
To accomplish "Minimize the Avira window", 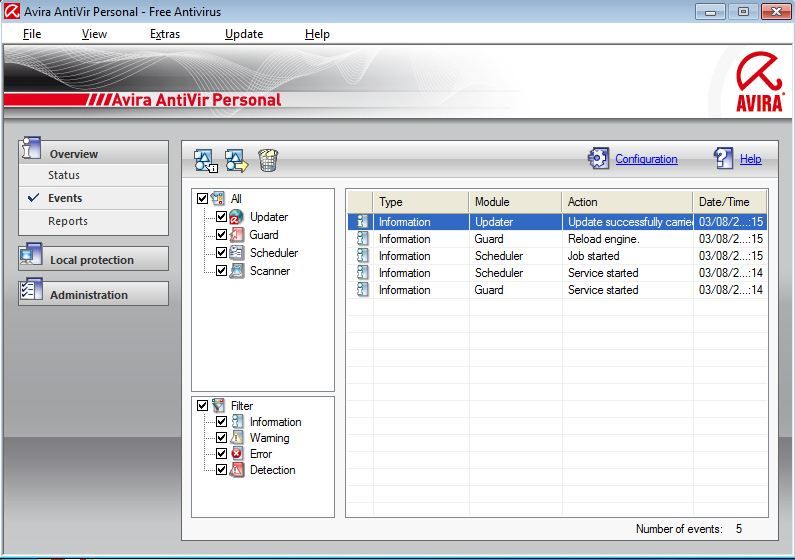I will pyautogui.click(x=710, y=11).
